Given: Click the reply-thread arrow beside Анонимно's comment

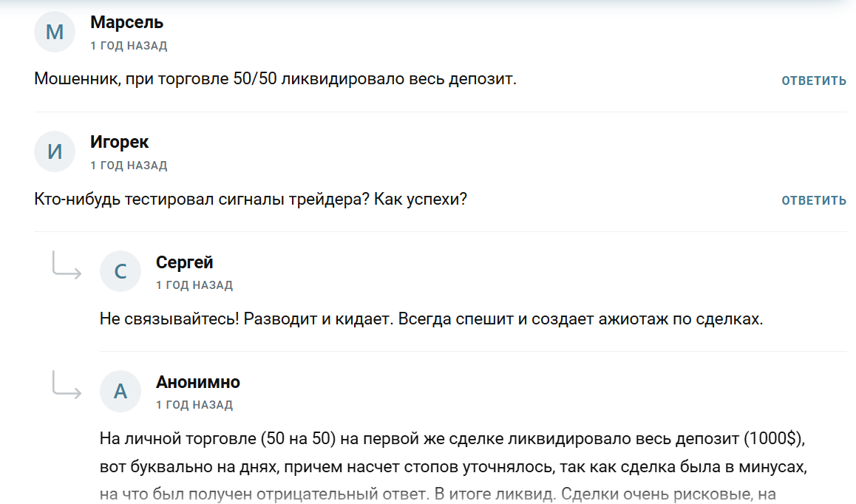Looking at the screenshot, I should (67, 386).
